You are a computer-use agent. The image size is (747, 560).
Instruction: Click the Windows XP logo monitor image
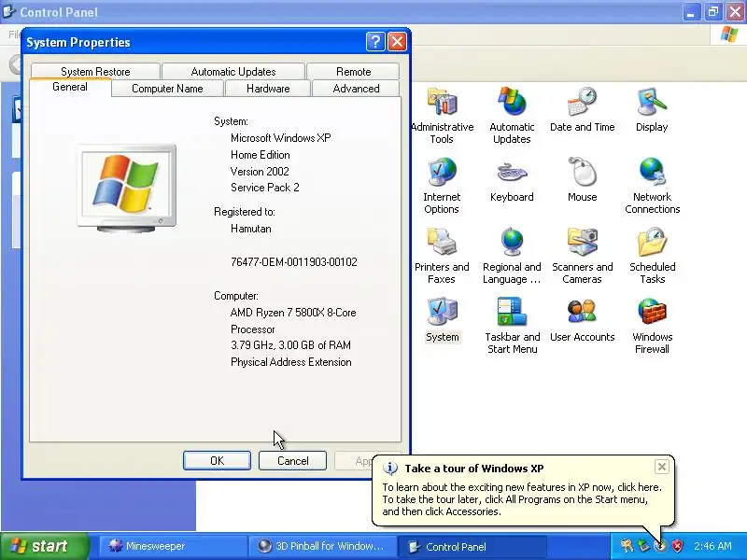[127, 189]
